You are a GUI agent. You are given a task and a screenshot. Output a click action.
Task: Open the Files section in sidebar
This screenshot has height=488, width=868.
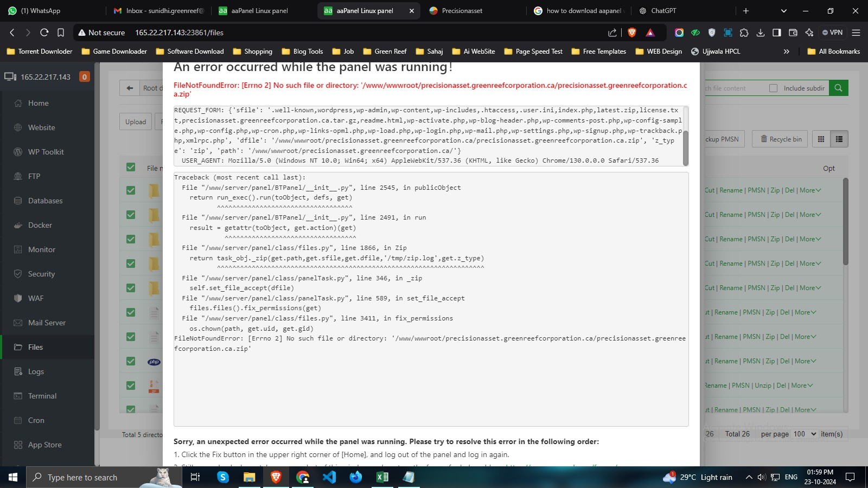(x=47, y=347)
